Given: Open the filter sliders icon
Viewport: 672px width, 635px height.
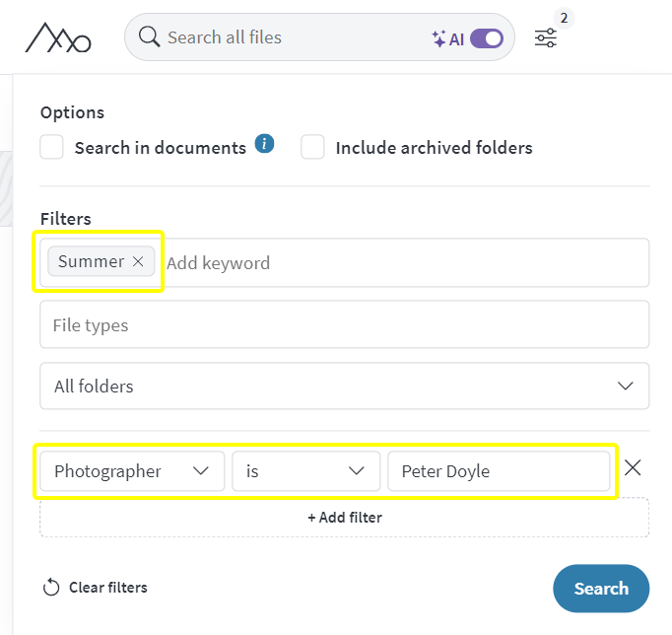Looking at the screenshot, I should click(546, 37).
